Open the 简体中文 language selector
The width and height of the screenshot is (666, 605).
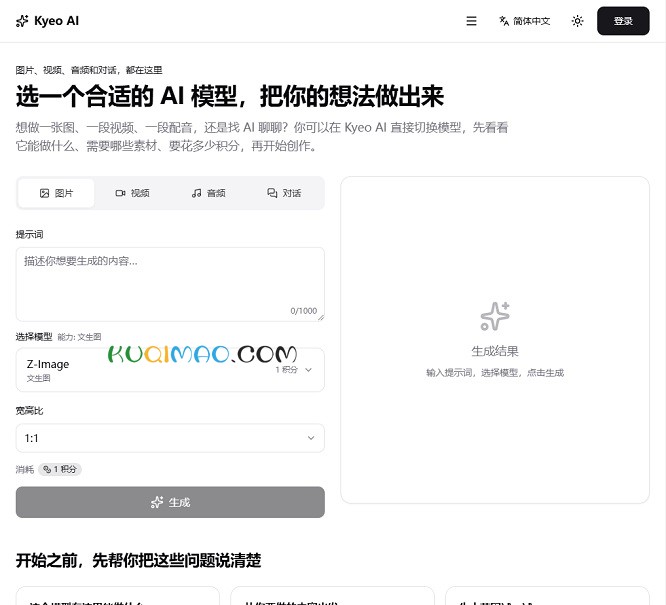pos(525,21)
